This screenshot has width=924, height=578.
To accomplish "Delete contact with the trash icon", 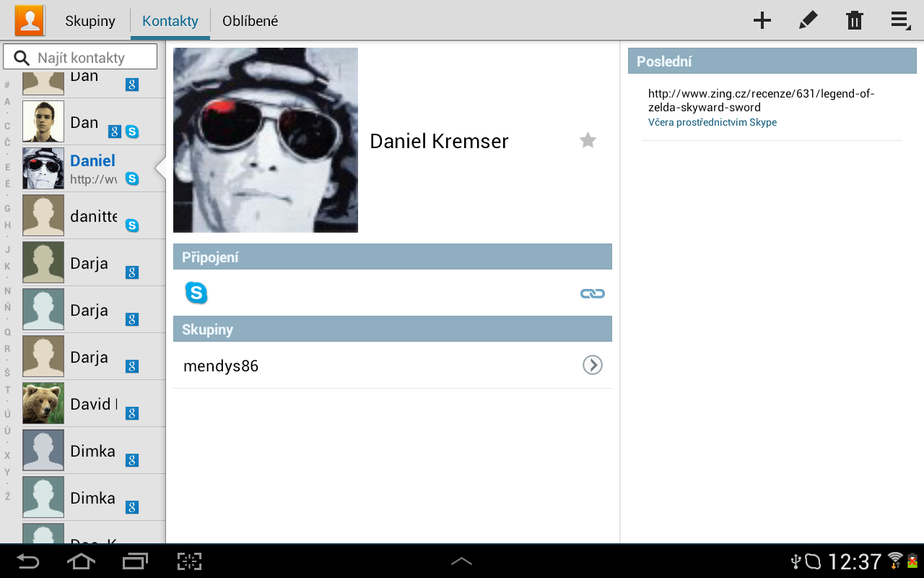I will click(855, 20).
